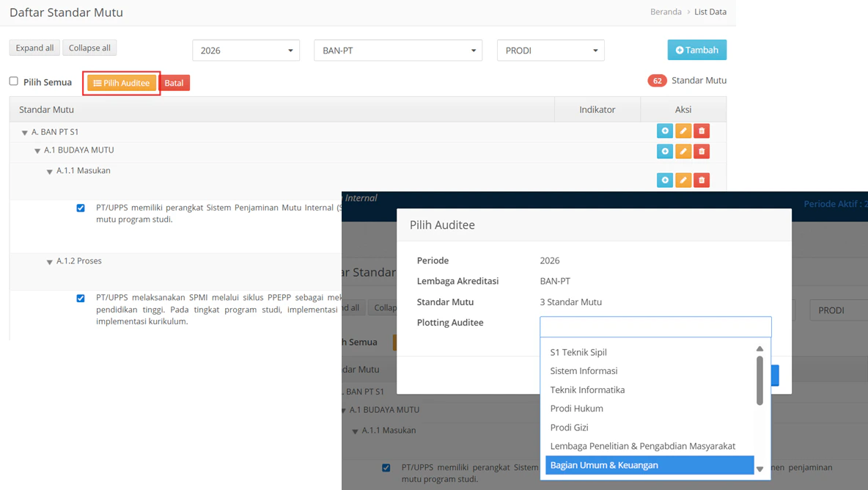Click the Pilih Auditee button
Viewport: 868px width, 490px height.
(122, 83)
